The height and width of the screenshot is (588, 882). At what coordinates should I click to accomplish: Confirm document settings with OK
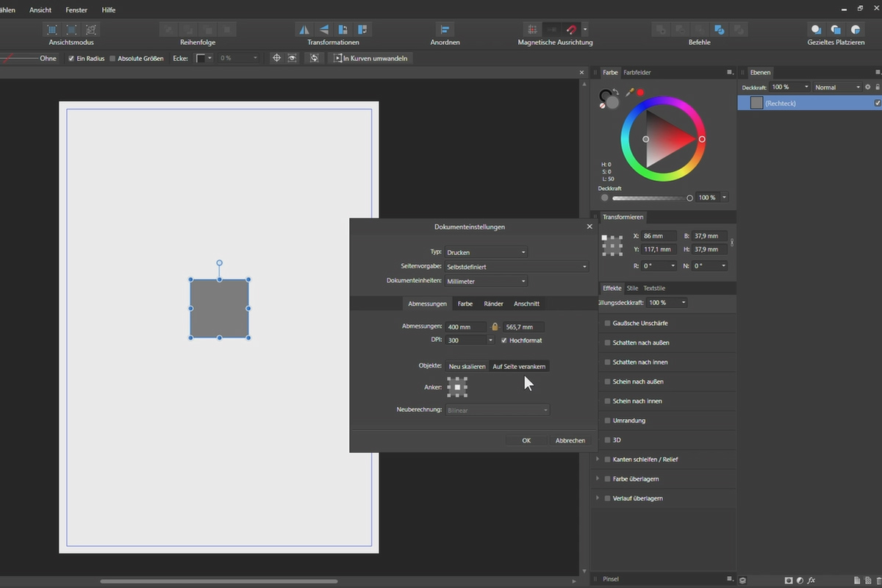tap(526, 440)
